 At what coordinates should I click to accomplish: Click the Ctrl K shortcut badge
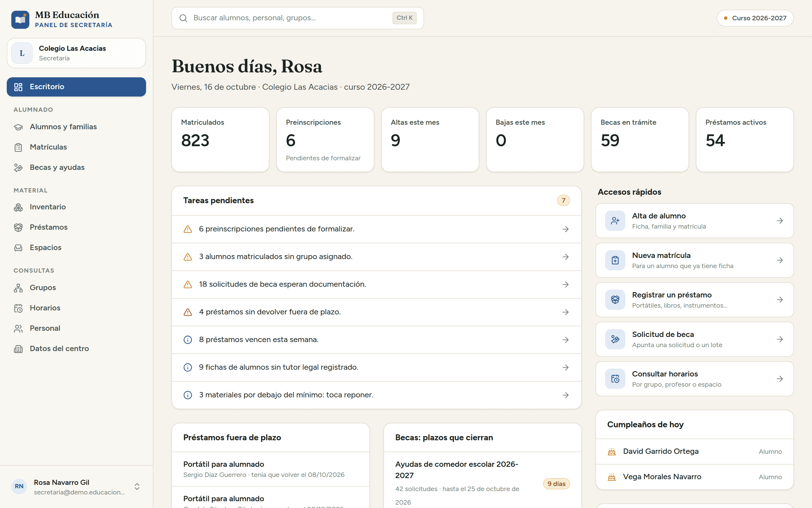404,18
